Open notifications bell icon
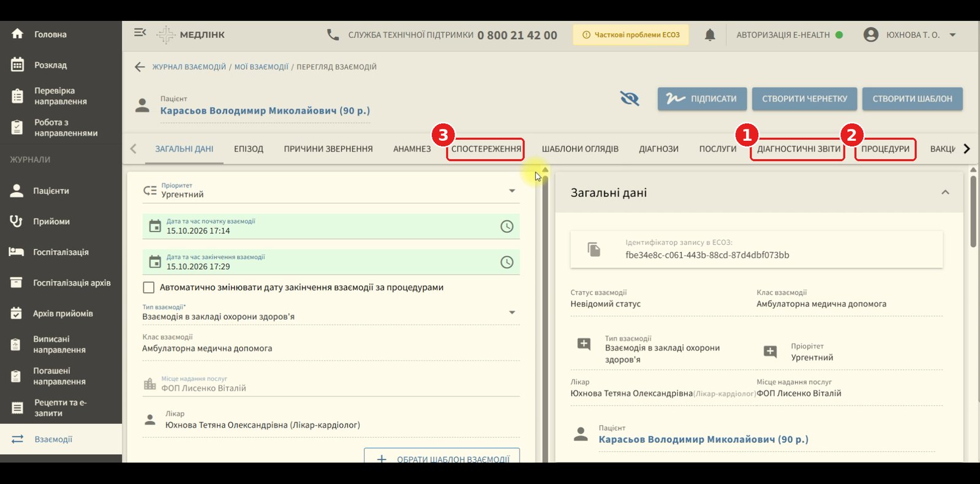Screen dimensions: 980x484 click(710, 35)
